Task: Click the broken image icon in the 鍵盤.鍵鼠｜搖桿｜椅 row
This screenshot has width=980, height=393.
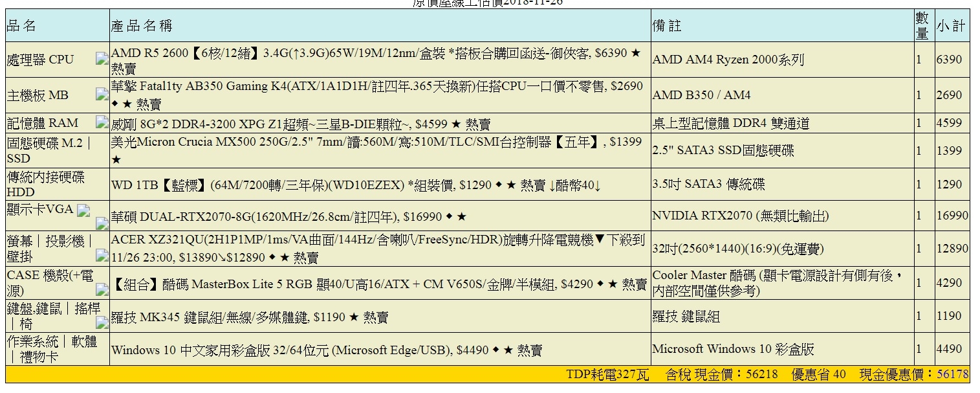Action: 102,322
